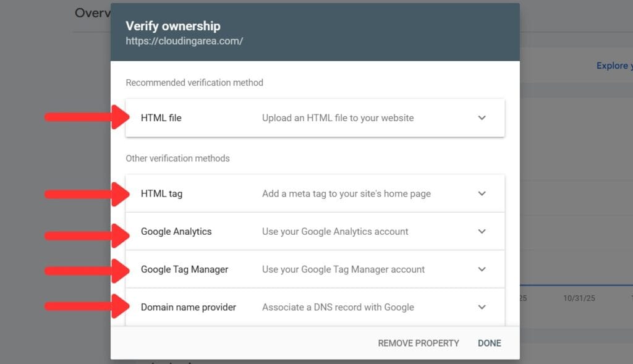The height and width of the screenshot is (364, 633).
Task: Expand the HTML tag chevron arrow
Action: click(x=482, y=193)
